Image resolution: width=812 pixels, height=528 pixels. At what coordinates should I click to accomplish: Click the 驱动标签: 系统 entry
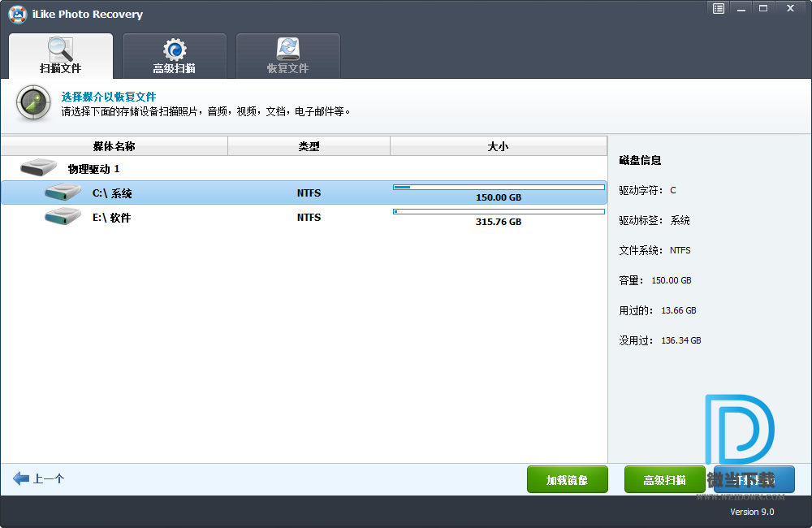[x=654, y=220]
